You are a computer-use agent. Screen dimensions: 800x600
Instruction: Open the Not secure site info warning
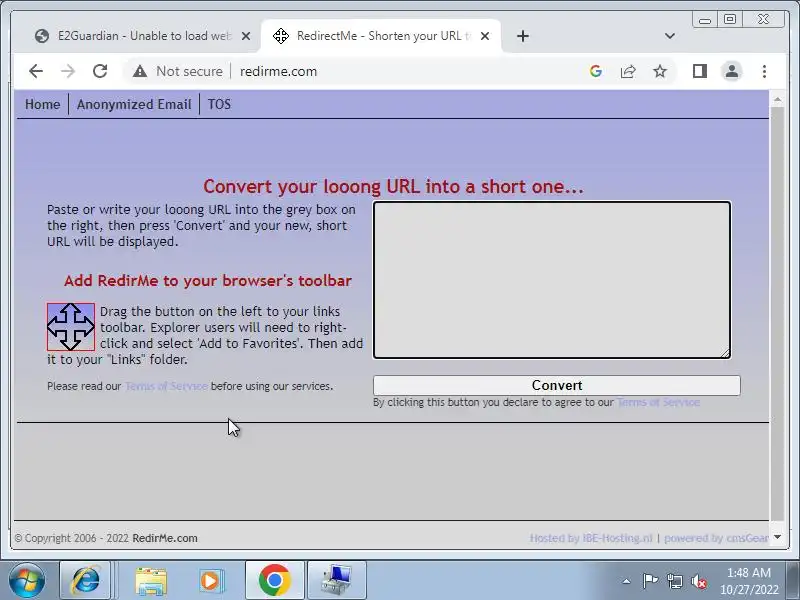coord(178,71)
